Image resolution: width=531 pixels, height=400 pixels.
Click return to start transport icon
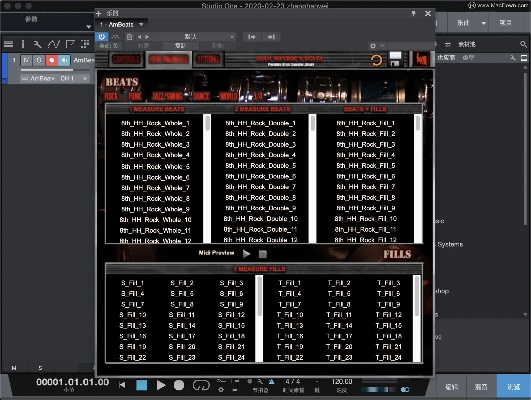coord(122,385)
